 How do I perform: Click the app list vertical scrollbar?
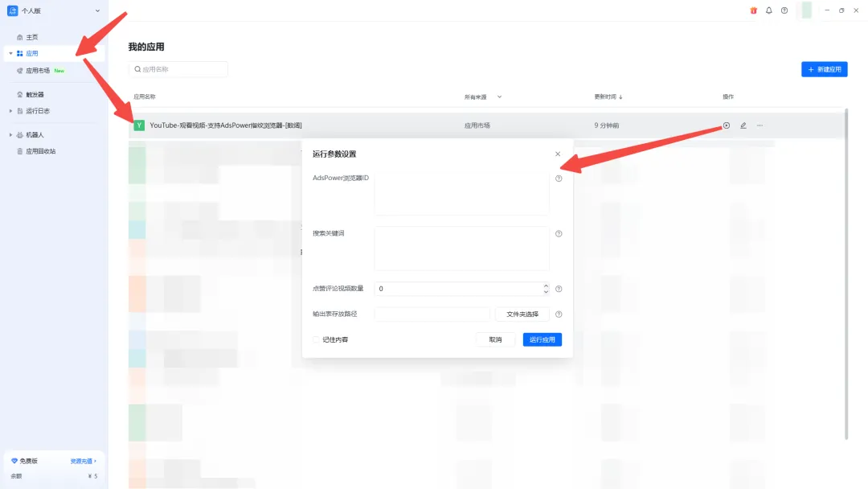click(845, 274)
